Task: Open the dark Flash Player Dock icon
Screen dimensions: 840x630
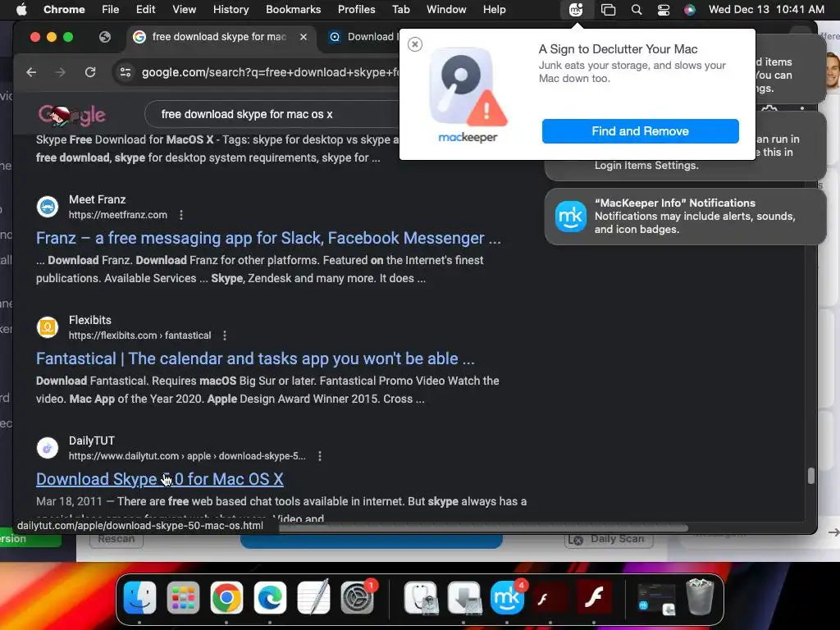Action: [550, 597]
